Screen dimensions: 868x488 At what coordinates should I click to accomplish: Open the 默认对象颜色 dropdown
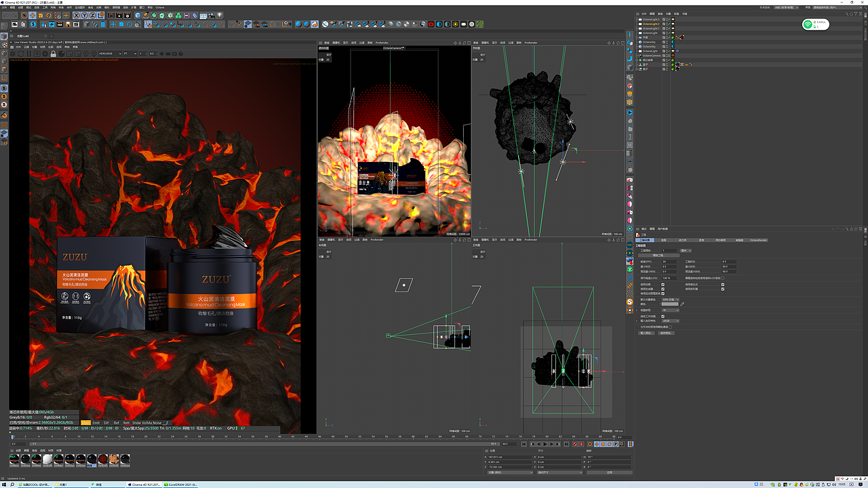point(671,299)
